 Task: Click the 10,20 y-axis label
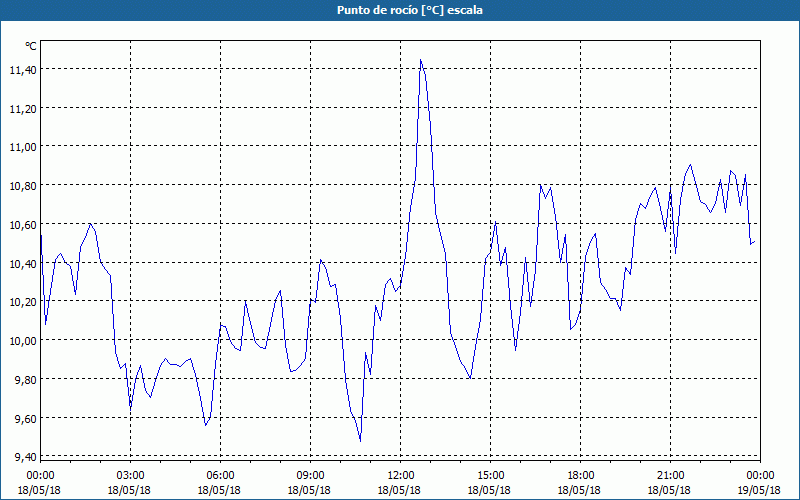click(23, 302)
